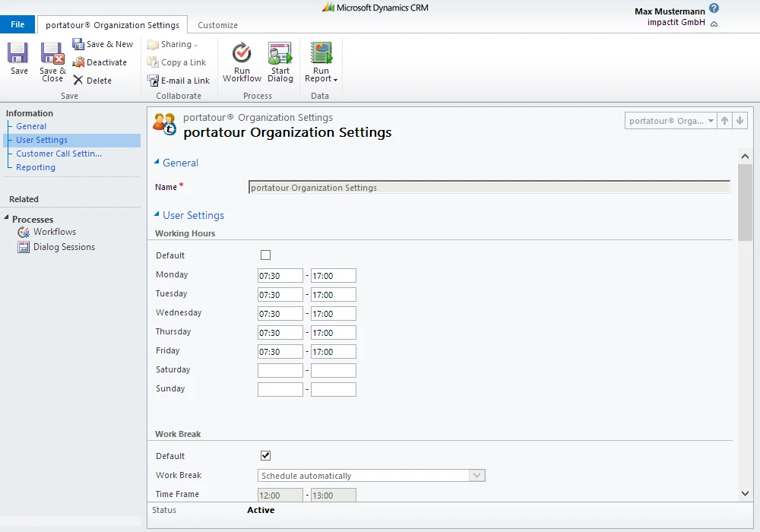Open Customer Call Settings section link
The height and width of the screenshot is (532, 760).
point(59,154)
